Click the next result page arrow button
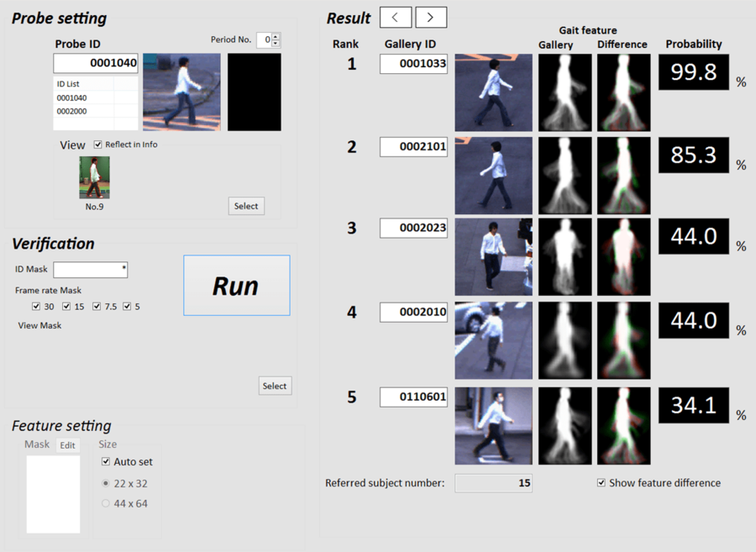 [430, 18]
